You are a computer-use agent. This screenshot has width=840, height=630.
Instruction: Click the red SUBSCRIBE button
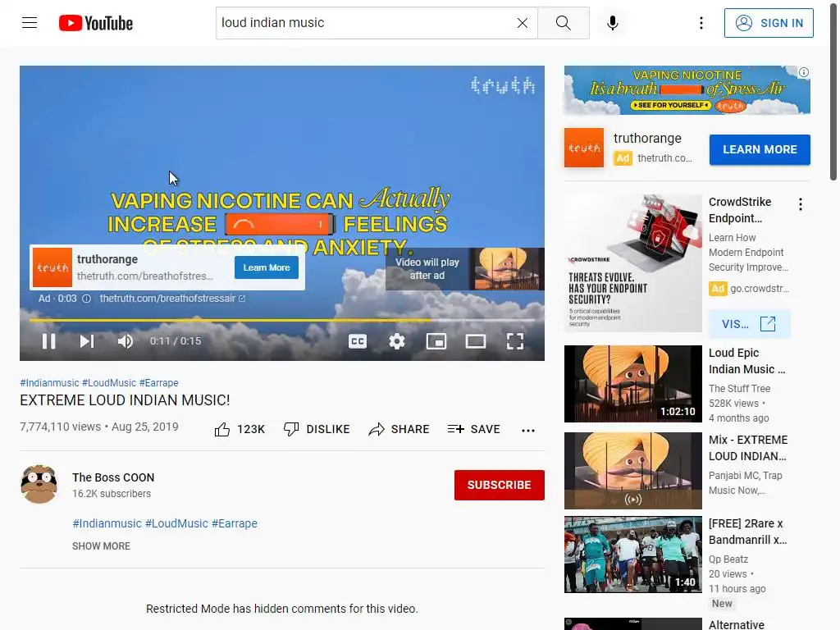500,485
